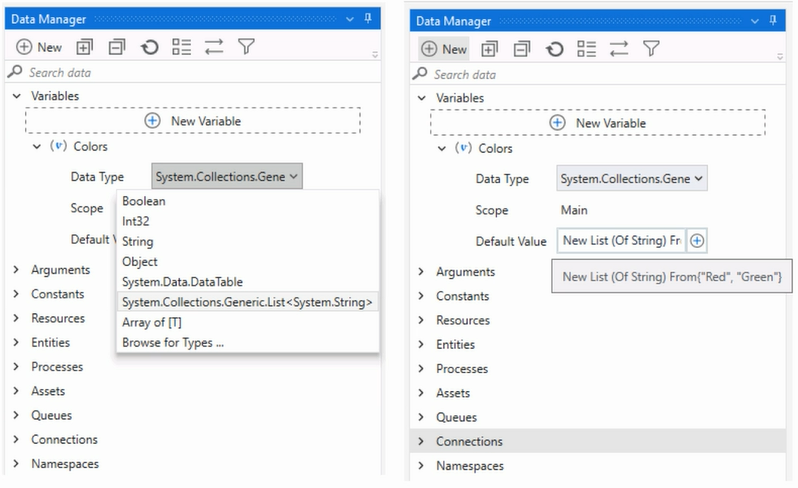Expand Queues in right panel
The width and height of the screenshot is (798, 488).
421,417
